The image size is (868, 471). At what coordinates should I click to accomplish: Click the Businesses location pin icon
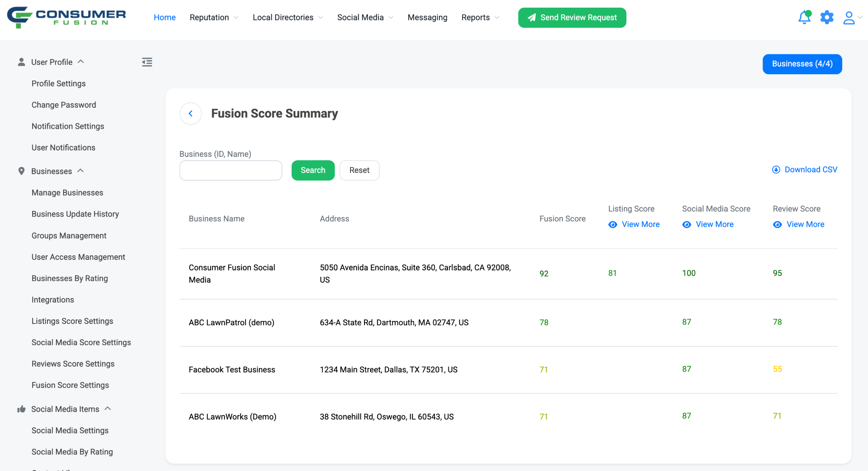[x=22, y=171]
